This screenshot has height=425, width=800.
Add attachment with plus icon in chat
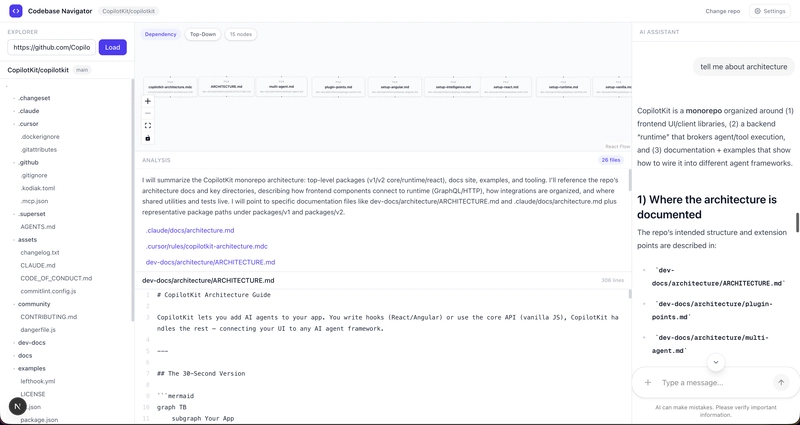[x=648, y=382]
